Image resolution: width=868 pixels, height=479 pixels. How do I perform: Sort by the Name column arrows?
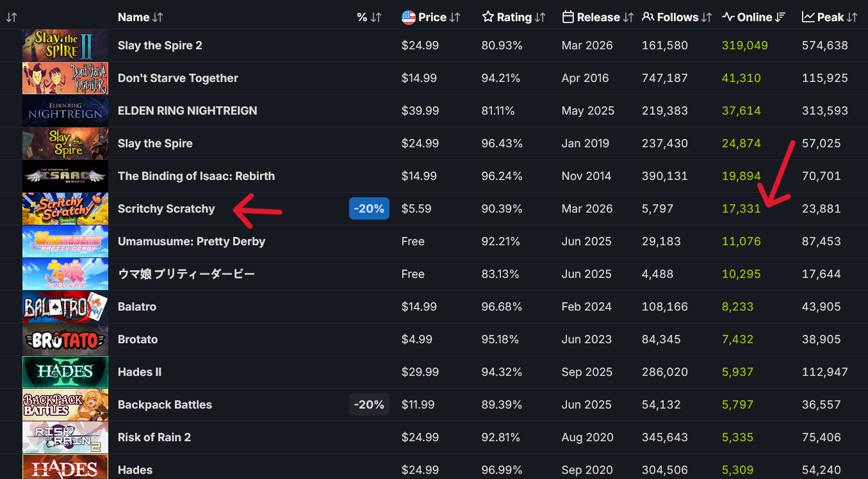(158, 17)
